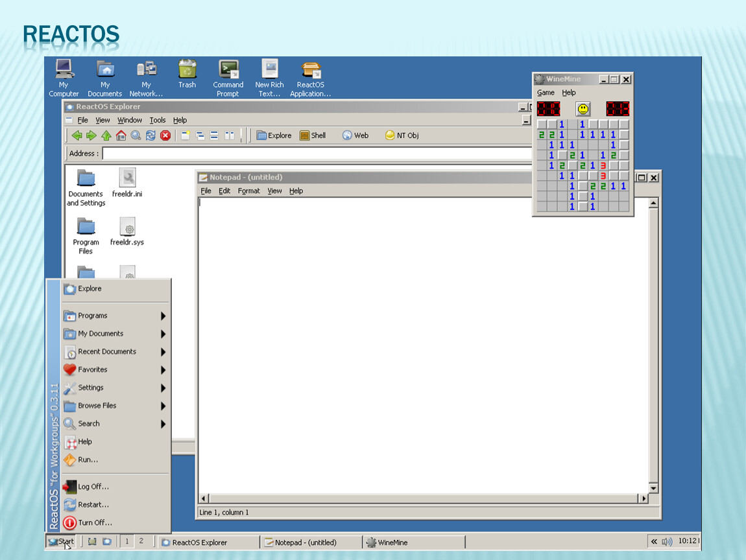The height and width of the screenshot is (560, 746).
Task: Activate Notepad from the taskbar
Action: pyautogui.click(x=311, y=542)
